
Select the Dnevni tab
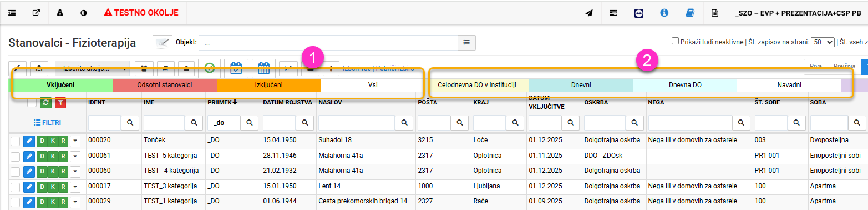pos(581,85)
